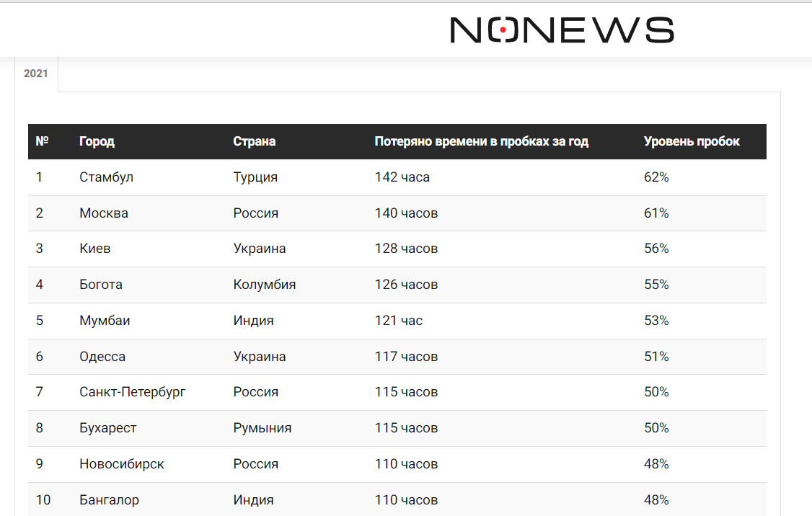The width and height of the screenshot is (812, 516).
Task: Click the Город column header
Action: (x=97, y=141)
